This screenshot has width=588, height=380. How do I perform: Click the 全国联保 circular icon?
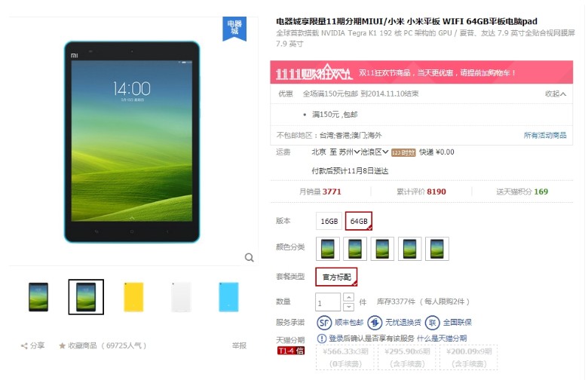tap(433, 322)
